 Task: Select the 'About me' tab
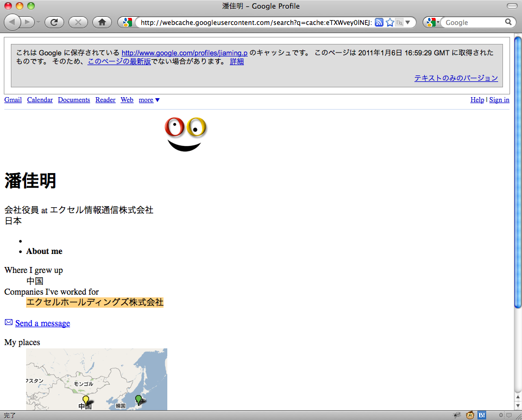coord(45,251)
